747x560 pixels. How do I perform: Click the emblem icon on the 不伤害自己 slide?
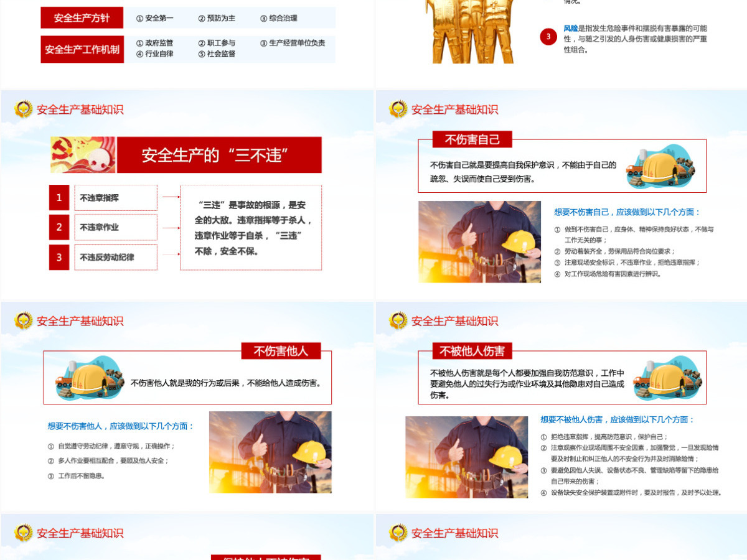pyautogui.click(x=398, y=109)
